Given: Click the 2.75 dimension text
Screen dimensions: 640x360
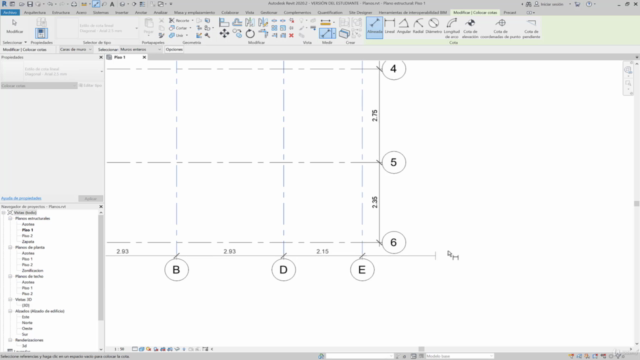Looking at the screenshot, I should [x=375, y=116].
